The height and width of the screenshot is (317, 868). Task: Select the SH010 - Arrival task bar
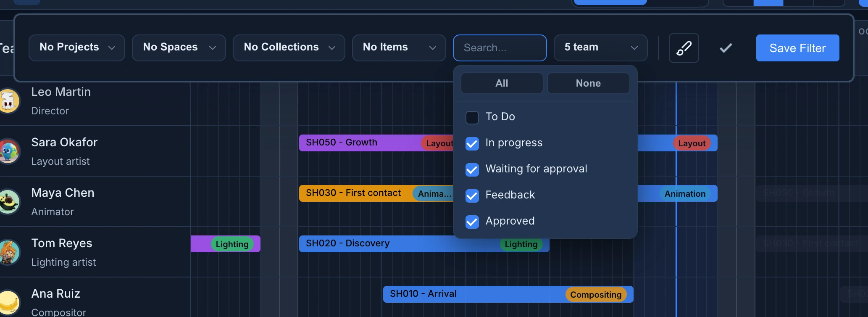508,294
